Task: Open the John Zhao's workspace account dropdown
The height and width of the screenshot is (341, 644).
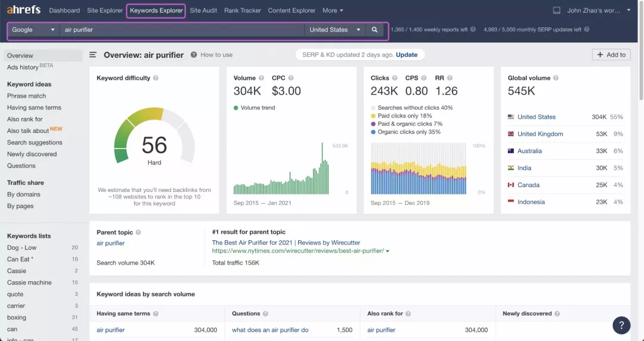Action: [599, 10]
